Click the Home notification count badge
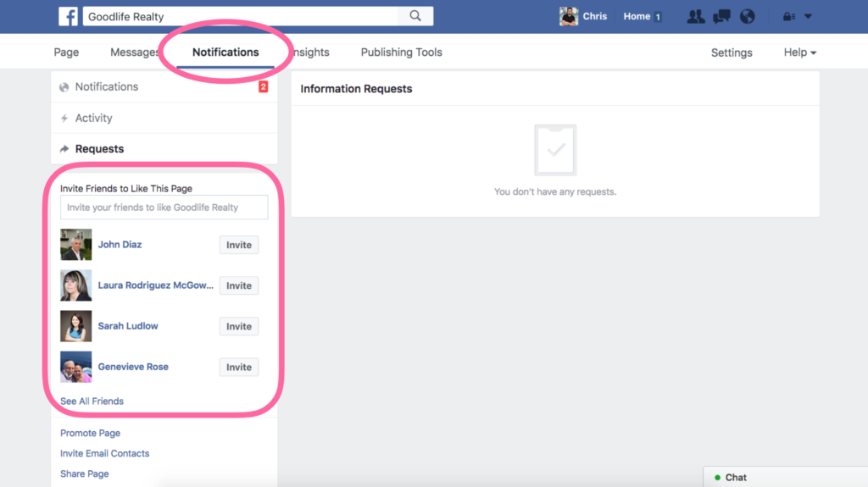 tap(658, 17)
